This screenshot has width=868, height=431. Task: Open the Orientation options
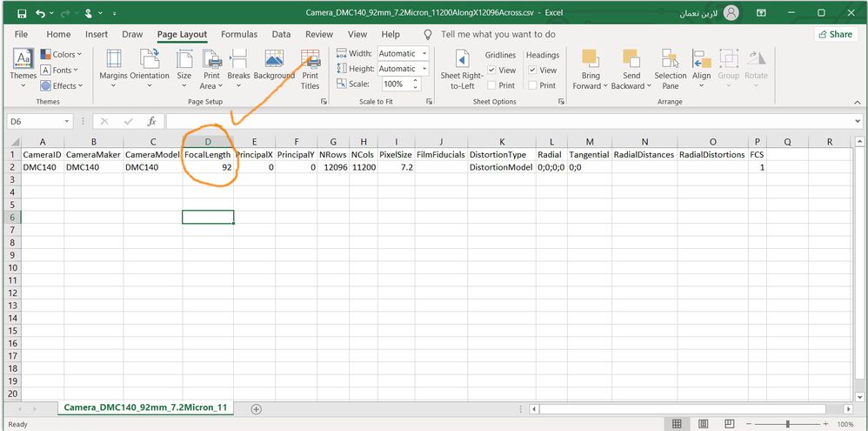pyautogui.click(x=150, y=68)
